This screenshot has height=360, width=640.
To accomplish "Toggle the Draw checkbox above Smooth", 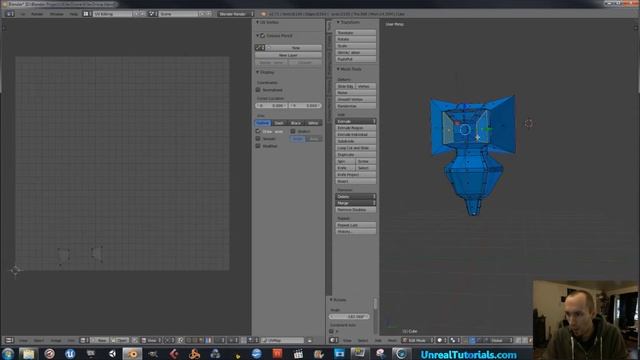I will 258,131.
